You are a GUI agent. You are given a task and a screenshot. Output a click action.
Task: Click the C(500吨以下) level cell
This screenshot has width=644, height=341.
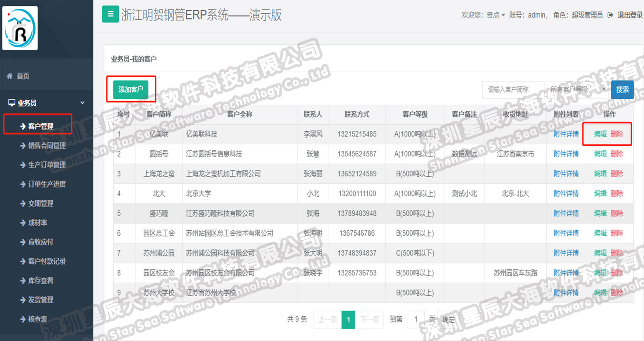click(x=415, y=253)
